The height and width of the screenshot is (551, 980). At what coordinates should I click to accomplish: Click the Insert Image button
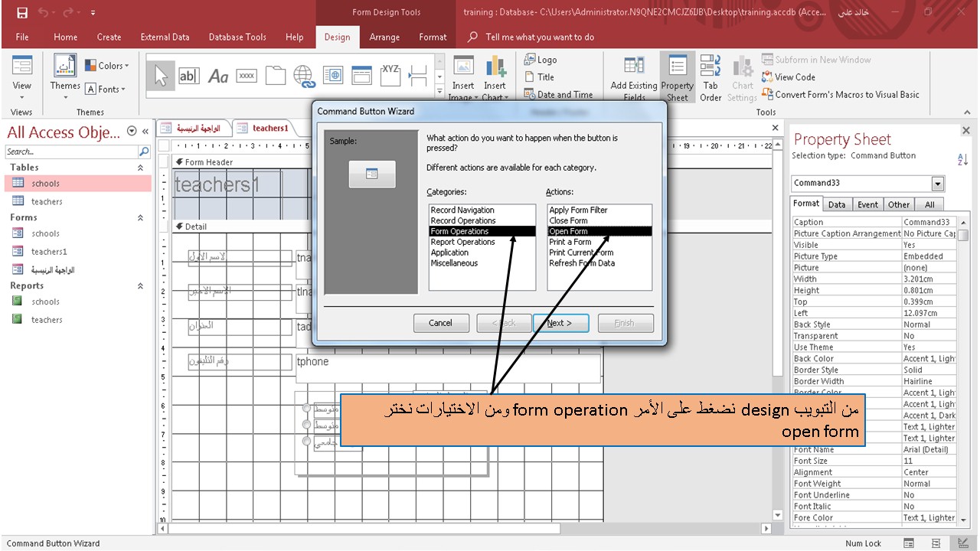click(462, 78)
